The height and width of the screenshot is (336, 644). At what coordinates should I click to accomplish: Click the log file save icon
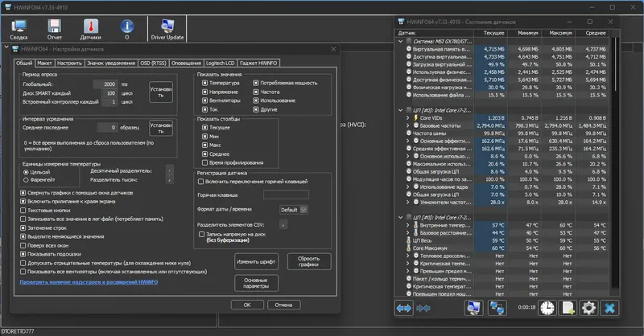tap(568, 308)
